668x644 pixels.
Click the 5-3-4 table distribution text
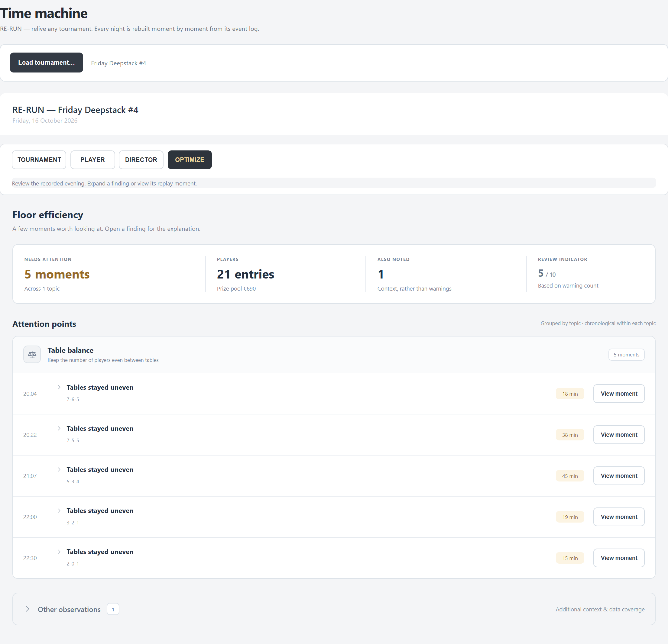click(73, 481)
